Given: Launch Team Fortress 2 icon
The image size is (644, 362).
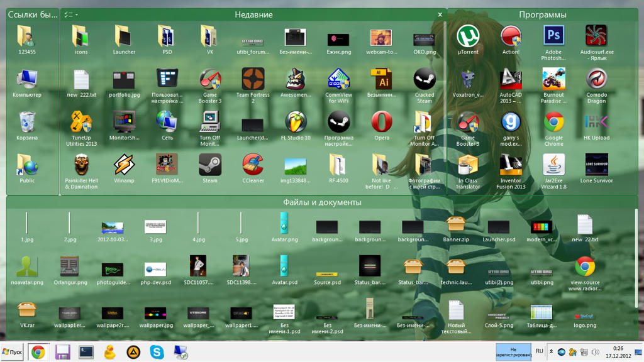Looking at the screenshot, I should [253, 85].
